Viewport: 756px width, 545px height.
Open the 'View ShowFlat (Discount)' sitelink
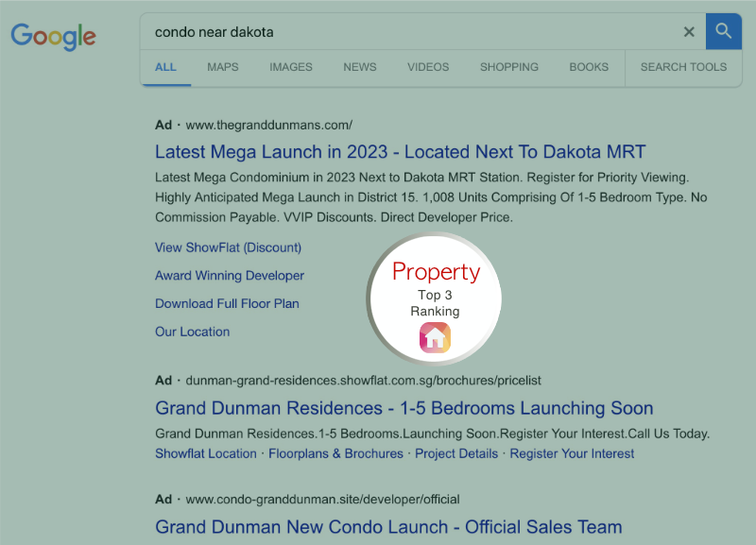(x=228, y=247)
